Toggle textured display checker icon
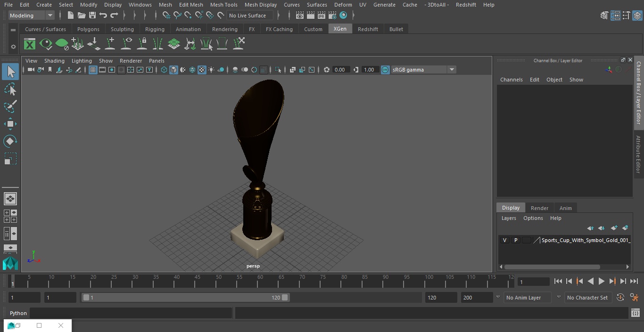The image size is (644, 332). [x=202, y=70]
